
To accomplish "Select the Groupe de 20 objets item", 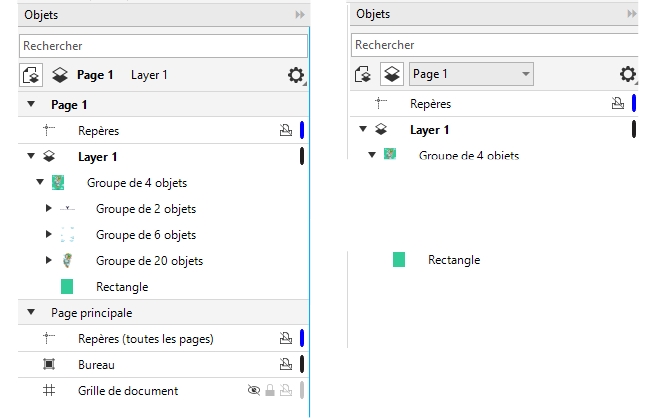I will tap(149, 261).
